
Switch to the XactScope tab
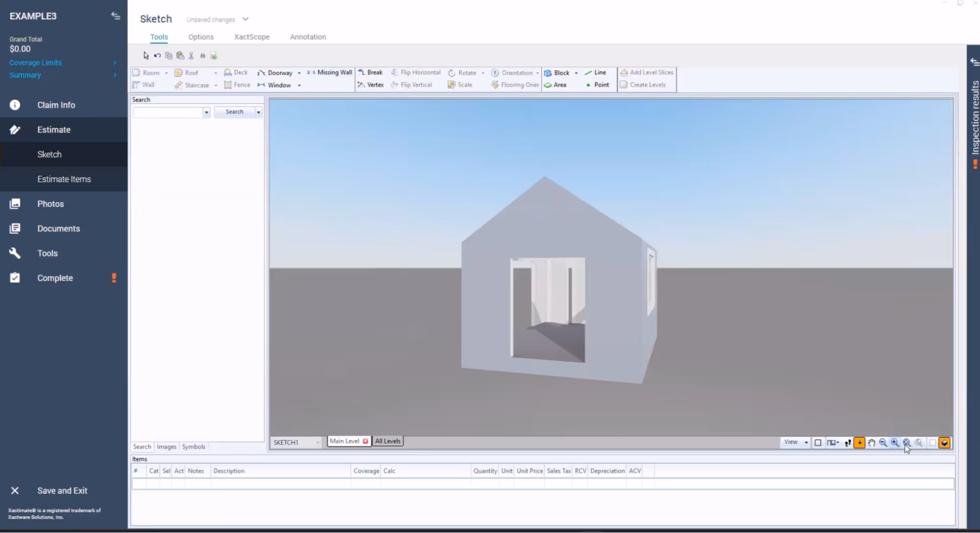click(x=251, y=37)
